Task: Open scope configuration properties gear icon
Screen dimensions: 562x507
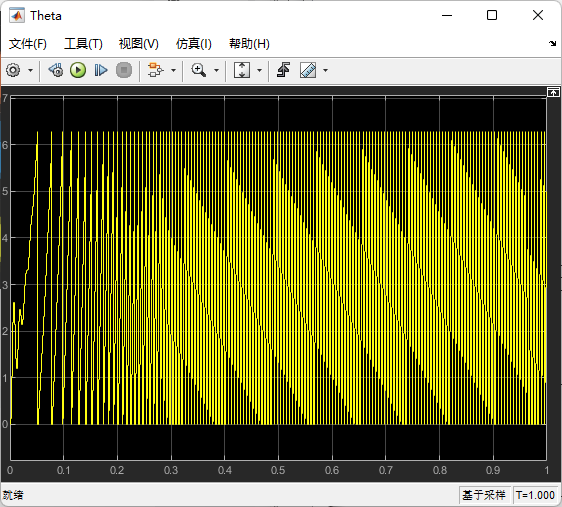Action: [x=13, y=70]
